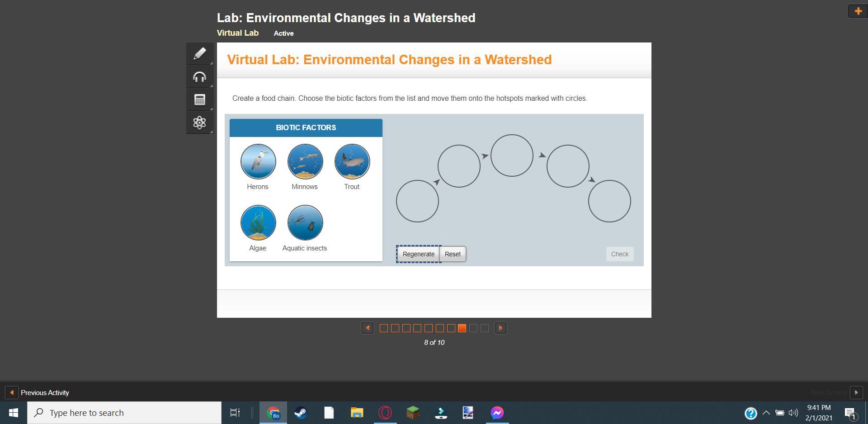Open the clock and date flyout
Viewport: 868px width, 424px height.
point(819,413)
